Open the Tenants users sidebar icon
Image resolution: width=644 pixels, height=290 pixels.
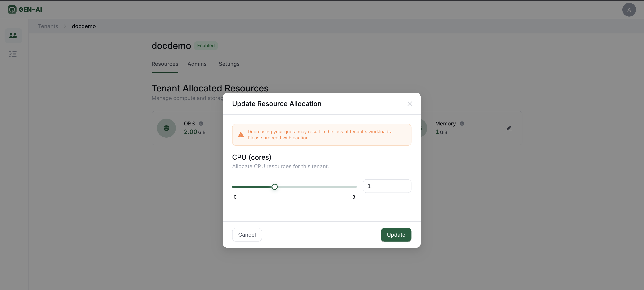click(x=13, y=36)
